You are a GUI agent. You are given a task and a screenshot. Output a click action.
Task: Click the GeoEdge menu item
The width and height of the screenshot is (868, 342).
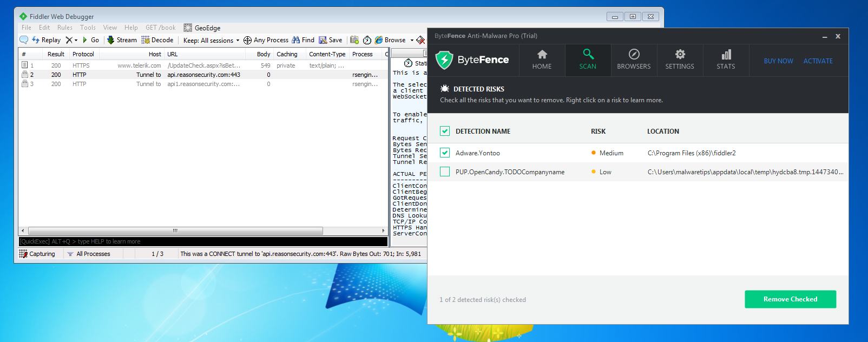[x=202, y=28]
